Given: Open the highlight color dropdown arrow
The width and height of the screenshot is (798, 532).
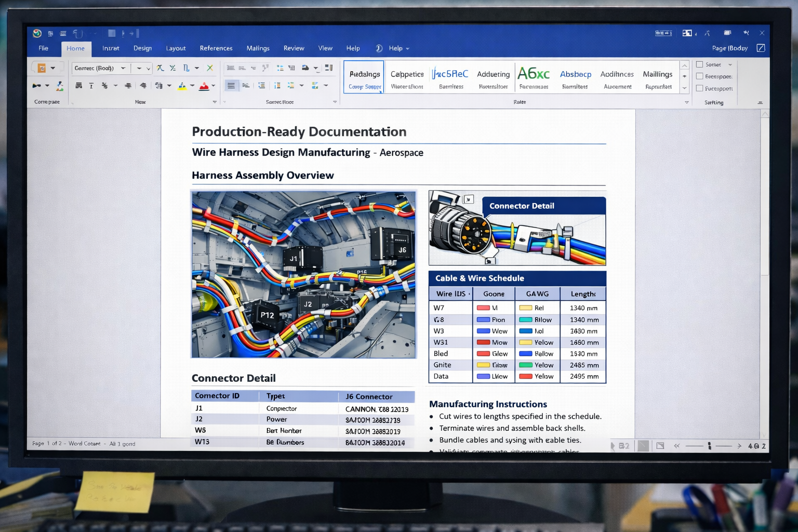Looking at the screenshot, I should [x=192, y=86].
